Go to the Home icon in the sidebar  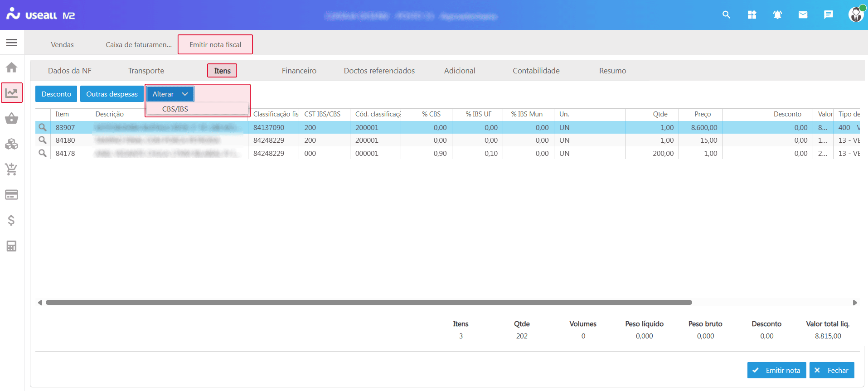pos(12,68)
